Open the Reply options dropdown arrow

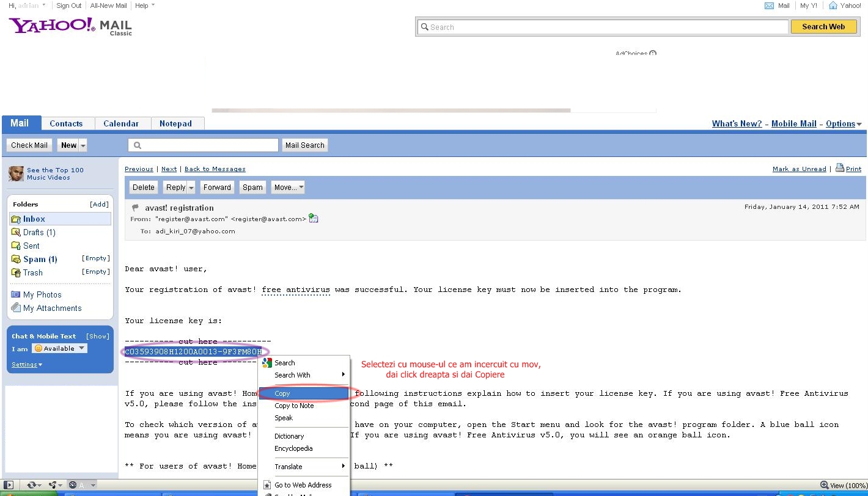pyautogui.click(x=191, y=188)
